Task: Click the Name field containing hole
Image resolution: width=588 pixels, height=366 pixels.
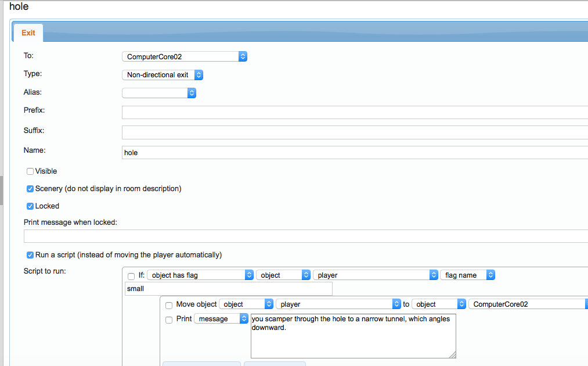Action: click(354, 152)
